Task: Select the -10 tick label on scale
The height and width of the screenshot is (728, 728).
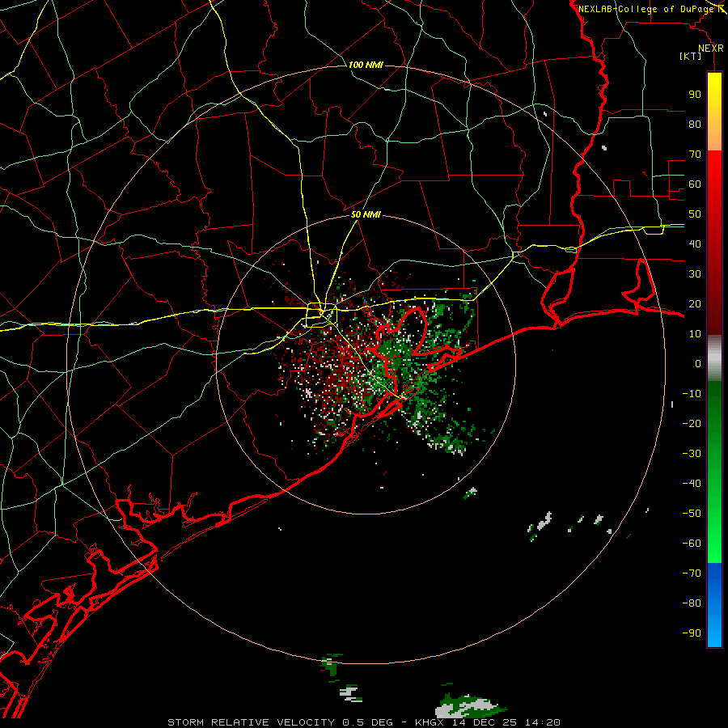Action: pyautogui.click(x=692, y=394)
